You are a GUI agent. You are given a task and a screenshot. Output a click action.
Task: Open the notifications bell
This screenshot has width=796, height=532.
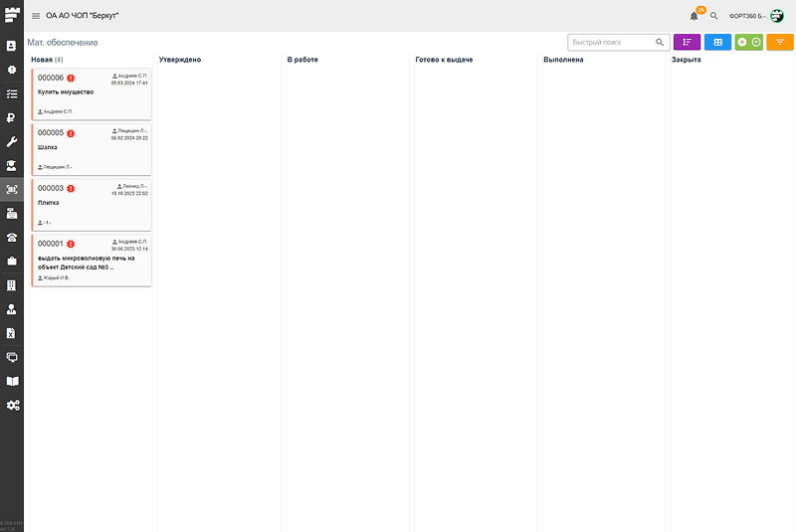pyautogui.click(x=694, y=16)
